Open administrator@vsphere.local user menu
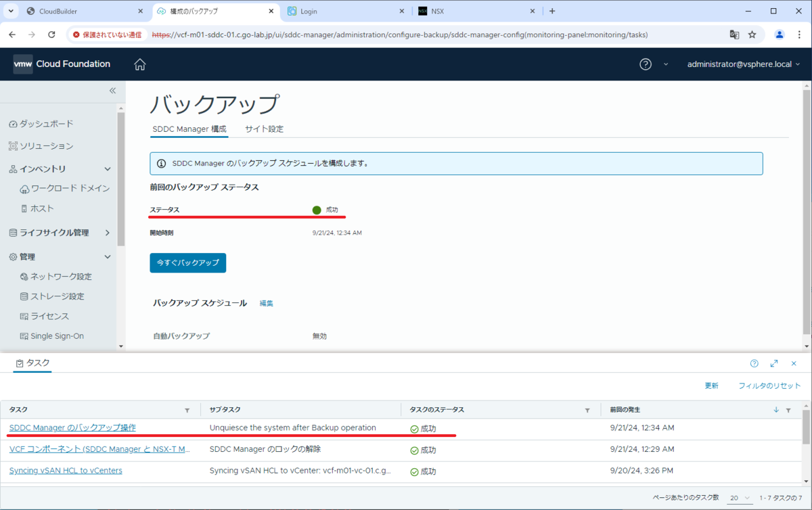Screen dimensions: 812x510 point(744,64)
